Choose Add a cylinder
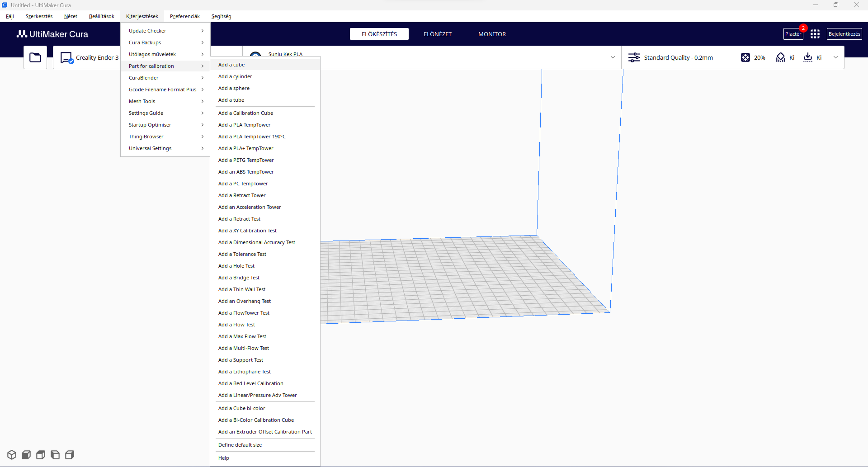Viewport: 868px width, 467px height. click(x=265, y=76)
